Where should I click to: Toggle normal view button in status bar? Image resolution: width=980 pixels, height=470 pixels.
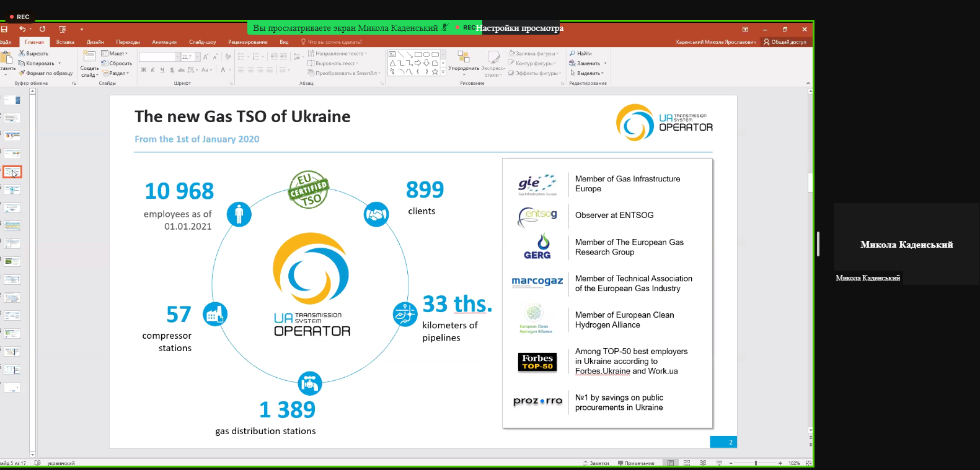click(x=671, y=463)
